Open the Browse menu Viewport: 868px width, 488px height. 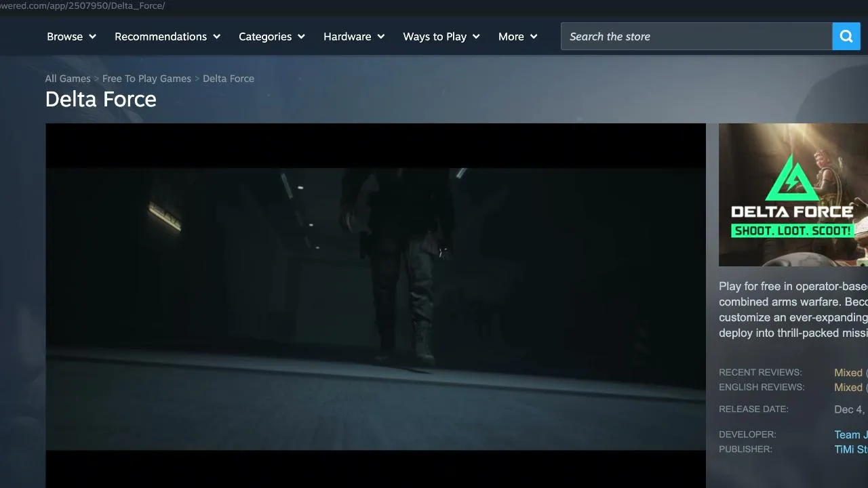pos(72,37)
